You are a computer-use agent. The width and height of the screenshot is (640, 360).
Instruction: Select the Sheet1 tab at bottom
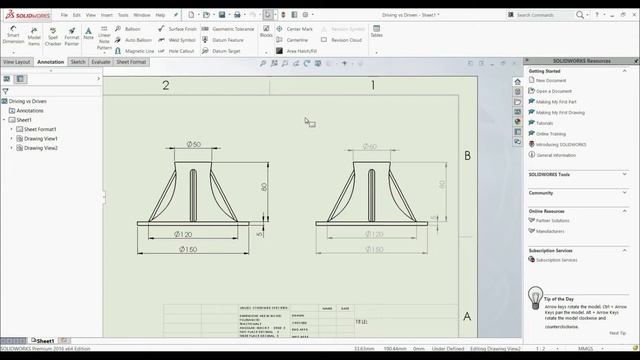[x=43, y=341]
